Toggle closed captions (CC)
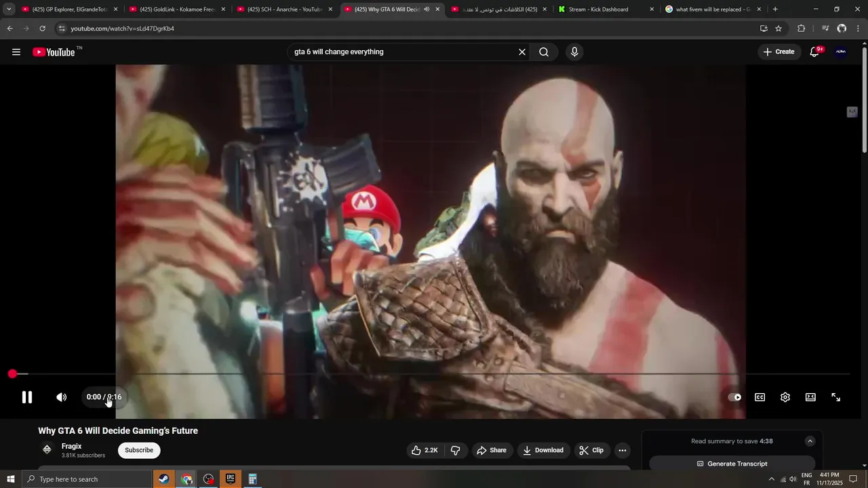Screen dimensions: 868x488 (760, 397)
